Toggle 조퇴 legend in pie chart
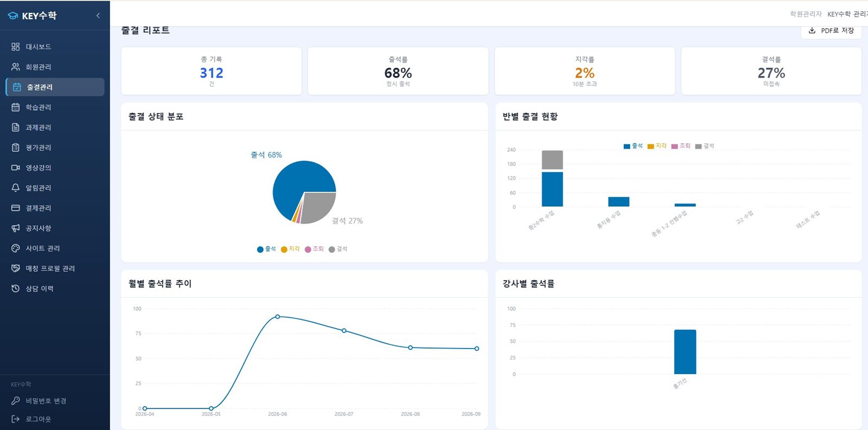Viewport: 868px width, 430px height. point(314,249)
